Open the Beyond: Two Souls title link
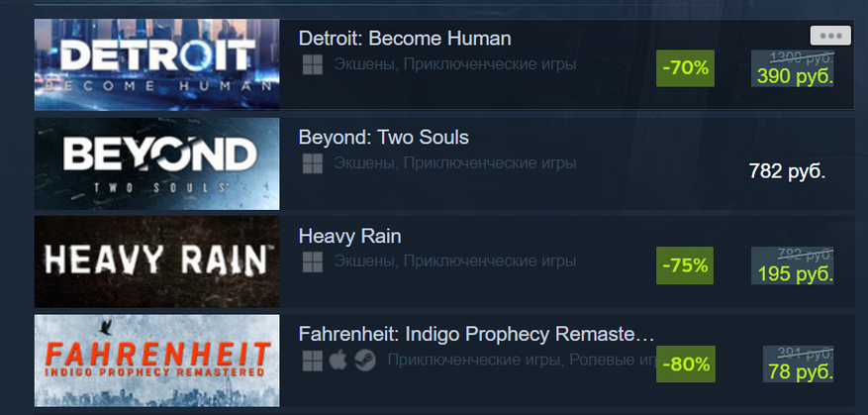The image size is (868, 415). [x=384, y=137]
